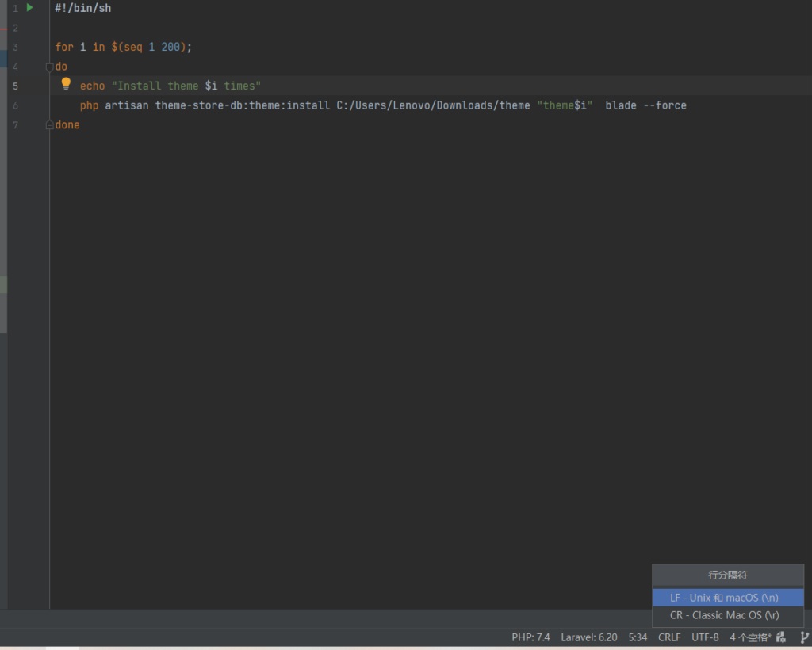Click the PHP: 7.4 language level widget
The height and width of the screenshot is (650, 812).
click(x=530, y=637)
